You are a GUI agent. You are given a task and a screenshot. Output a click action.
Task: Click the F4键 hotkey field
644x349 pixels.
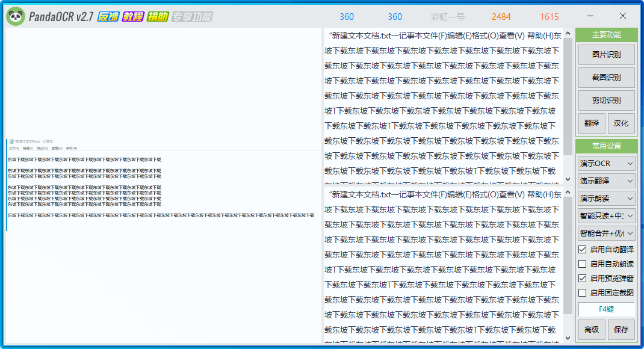(606, 309)
